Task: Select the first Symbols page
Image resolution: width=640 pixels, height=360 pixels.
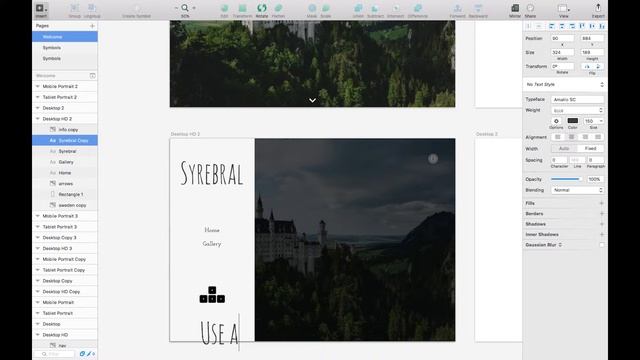Action: click(65, 48)
